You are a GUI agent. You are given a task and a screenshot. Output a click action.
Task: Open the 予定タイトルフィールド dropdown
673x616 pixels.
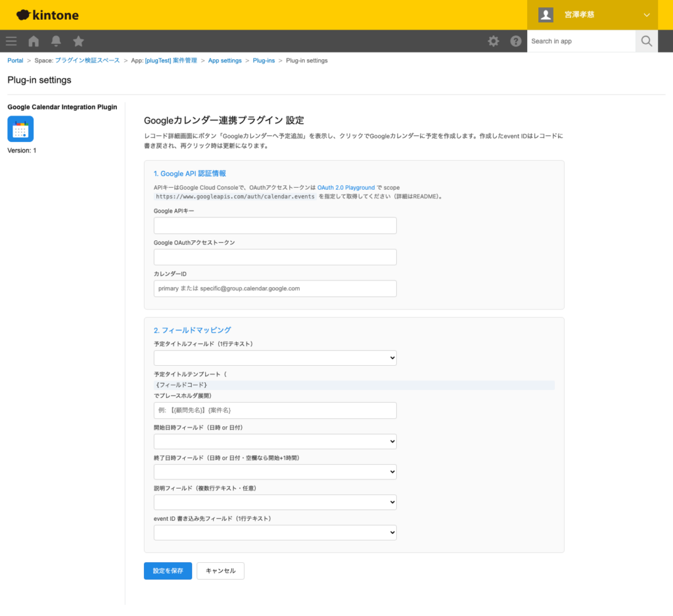click(275, 357)
